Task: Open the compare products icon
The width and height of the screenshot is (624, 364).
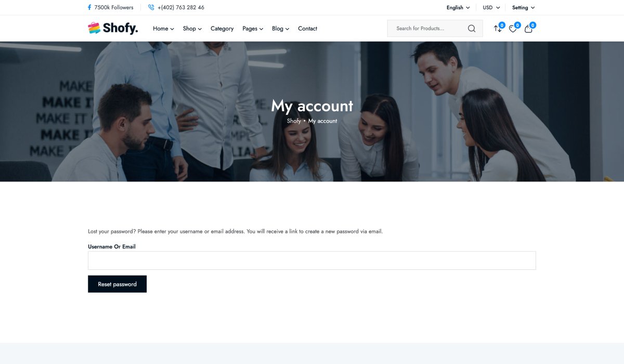Action: coord(498,29)
